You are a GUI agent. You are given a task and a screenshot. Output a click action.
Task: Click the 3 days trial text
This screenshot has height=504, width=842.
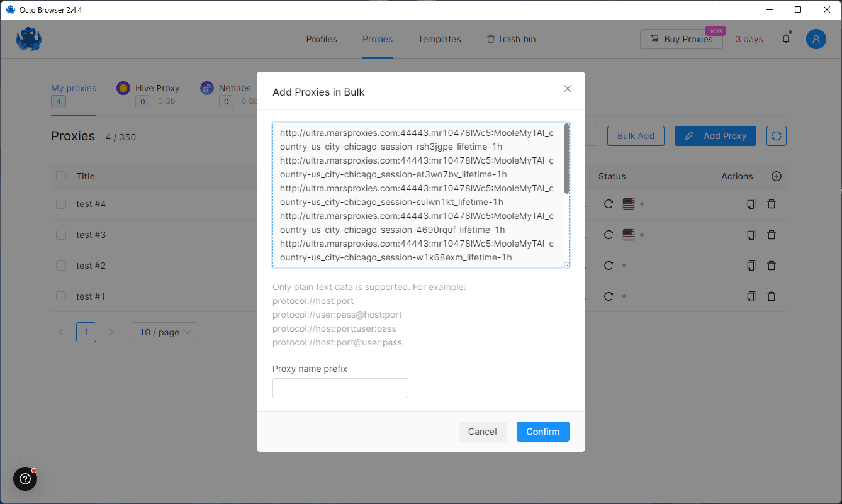tap(749, 39)
